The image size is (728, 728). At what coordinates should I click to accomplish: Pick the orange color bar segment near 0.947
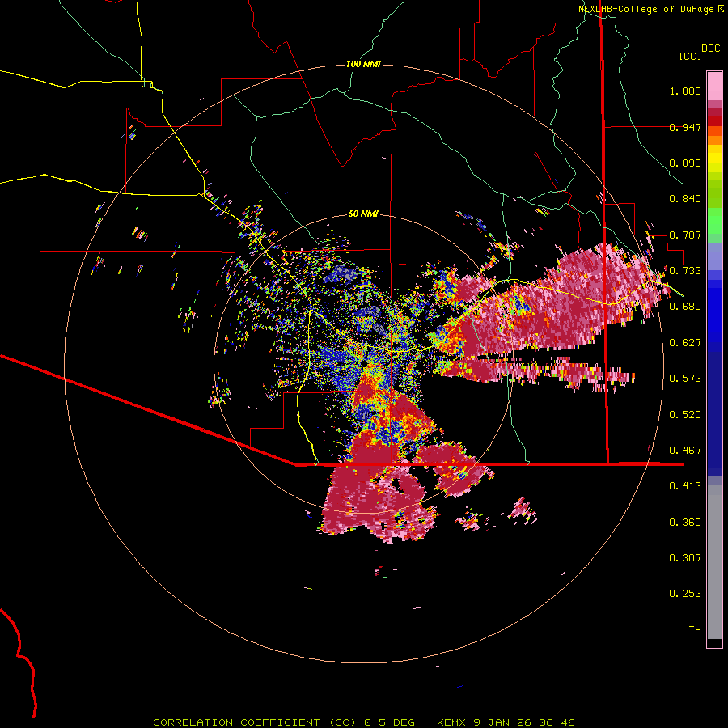click(x=714, y=131)
